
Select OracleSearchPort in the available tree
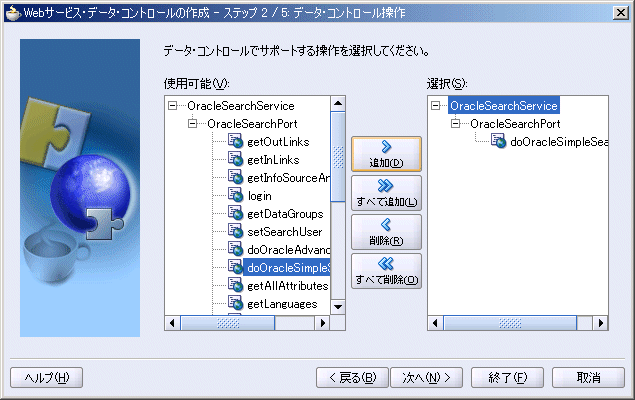(x=252, y=124)
